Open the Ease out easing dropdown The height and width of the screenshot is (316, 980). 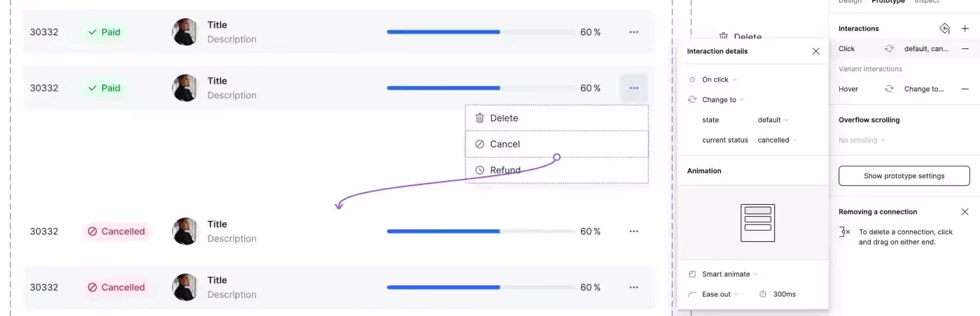pyautogui.click(x=720, y=294)
